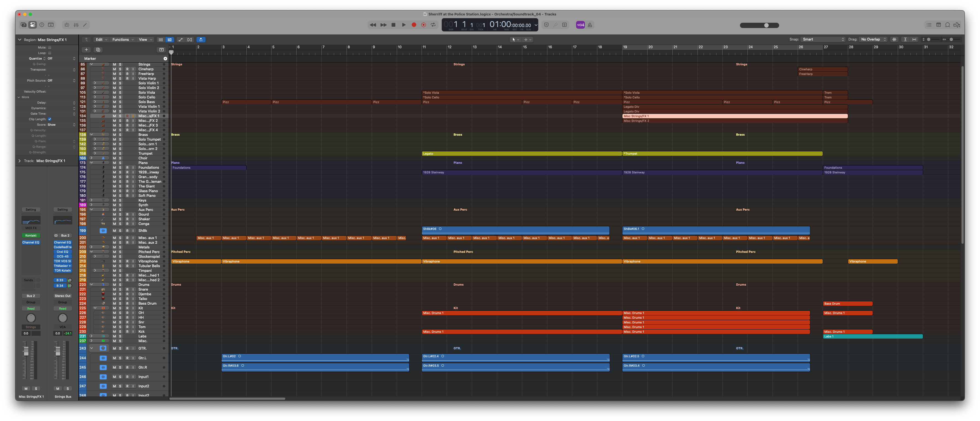Toggle the purple Count-in button
The height and width of the screenshot is (421, 980).
point(580,25)
